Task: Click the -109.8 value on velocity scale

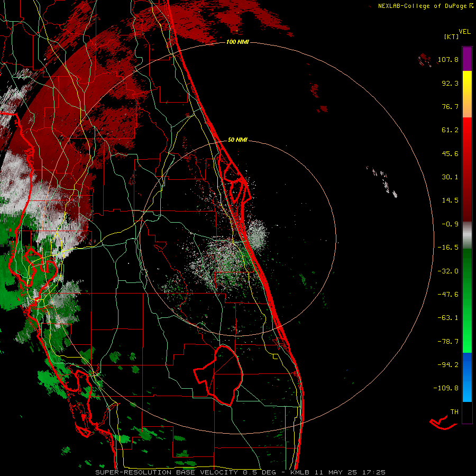Action: pos(446,388)
